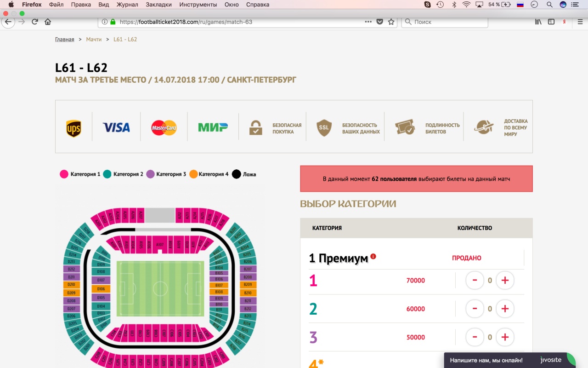Open Firefox library icon
Viewport: 588px width, 368px height.
click(x=538, y=22)
